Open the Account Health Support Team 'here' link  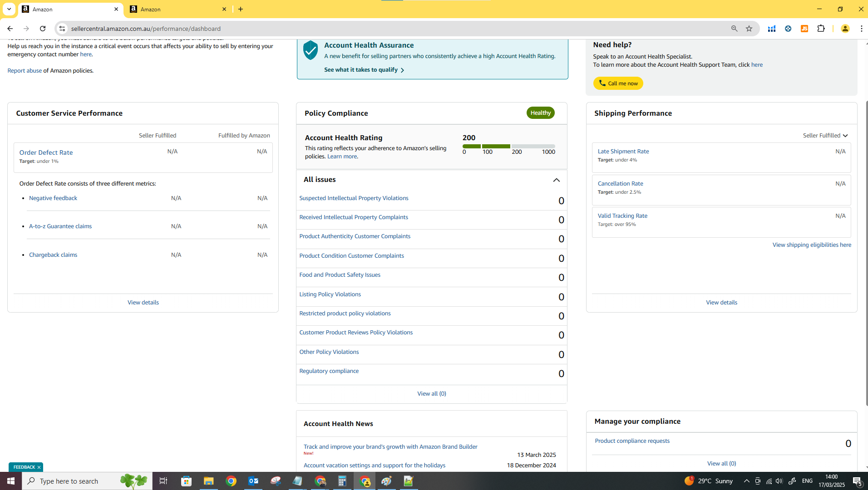pos(757,65)
